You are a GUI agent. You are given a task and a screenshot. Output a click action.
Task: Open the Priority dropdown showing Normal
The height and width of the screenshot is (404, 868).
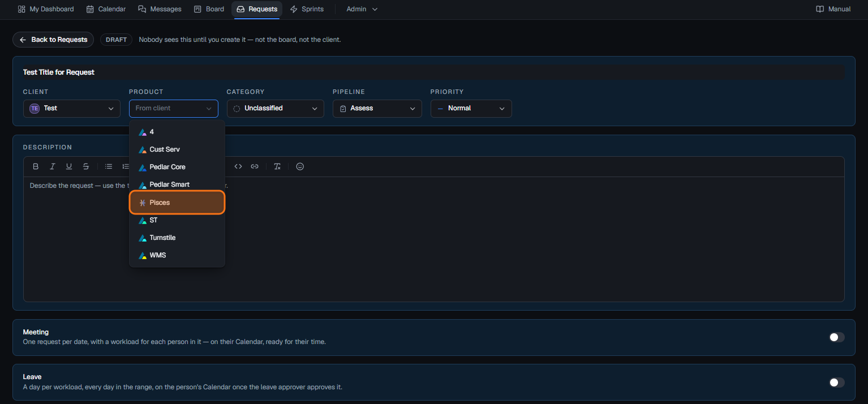tap(471, 108)
